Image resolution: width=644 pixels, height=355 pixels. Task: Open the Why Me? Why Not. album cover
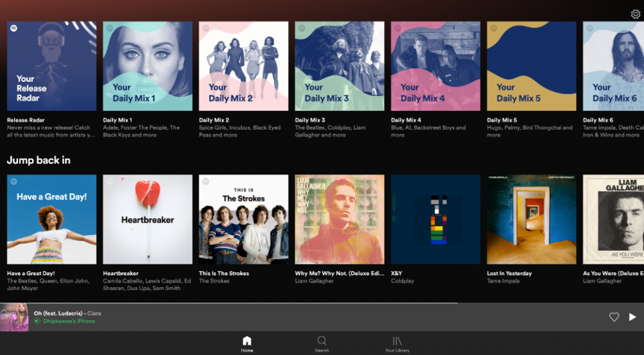tap(339, 219)
